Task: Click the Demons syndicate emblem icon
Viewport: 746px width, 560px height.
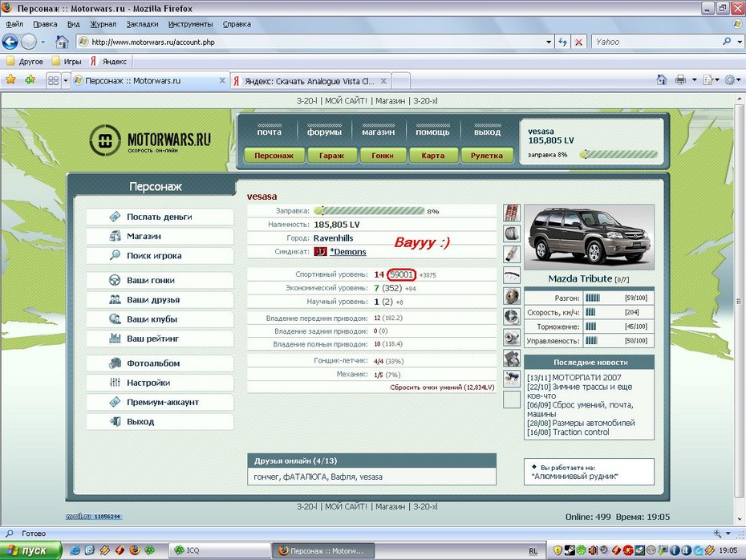Action: click(320, 251)
